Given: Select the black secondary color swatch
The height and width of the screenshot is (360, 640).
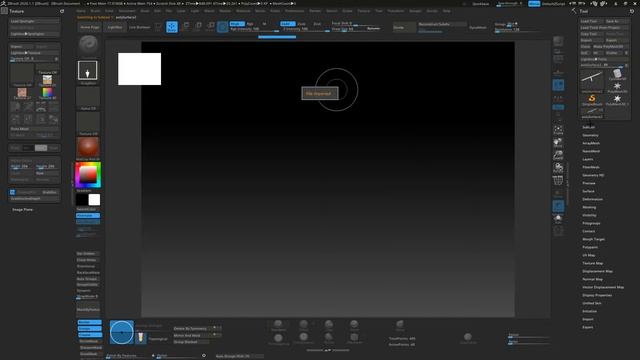Looking at the screenshot, I should [x=82, y=200].
